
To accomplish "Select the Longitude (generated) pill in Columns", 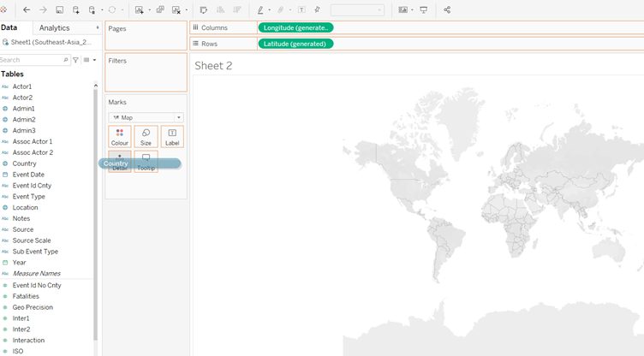I will point(295,27).
